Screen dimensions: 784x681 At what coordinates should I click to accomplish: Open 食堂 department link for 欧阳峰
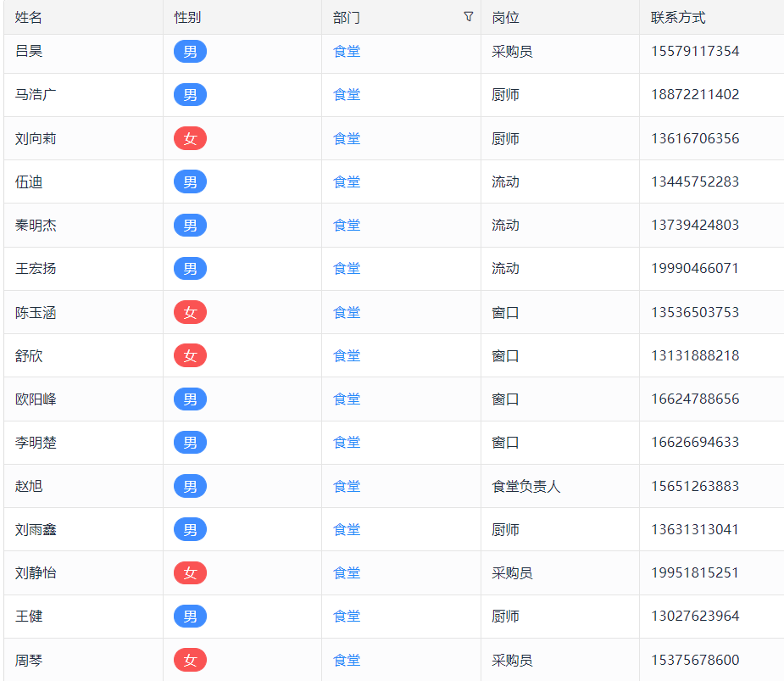[x=347, y=399]
